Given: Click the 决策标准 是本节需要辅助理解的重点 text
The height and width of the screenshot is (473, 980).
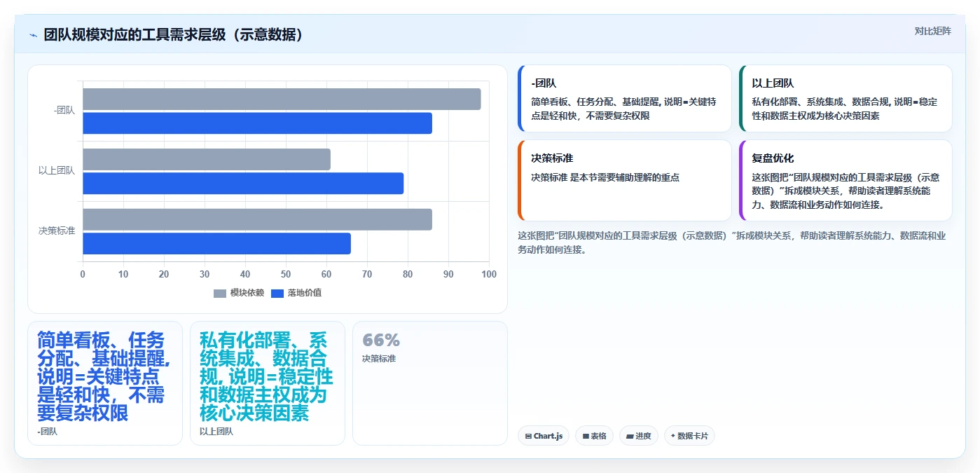Looking at the screenshot, I should [605, 177].
